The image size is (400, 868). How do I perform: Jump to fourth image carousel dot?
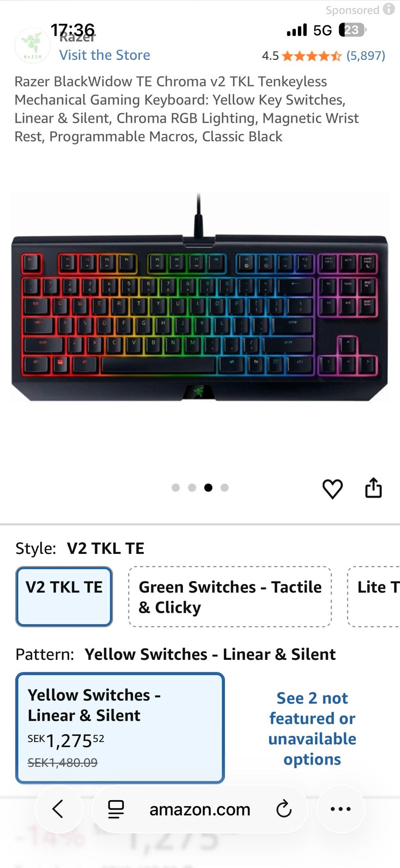coord(225,488)
